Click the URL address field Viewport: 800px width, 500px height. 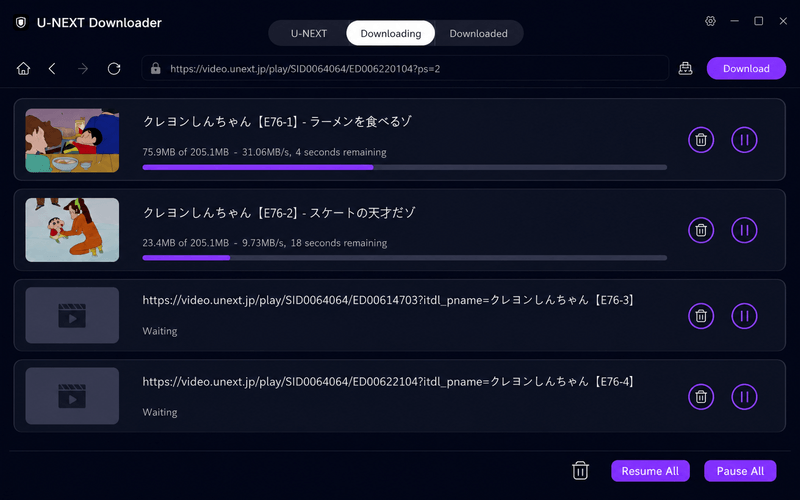tap(405, 68)
